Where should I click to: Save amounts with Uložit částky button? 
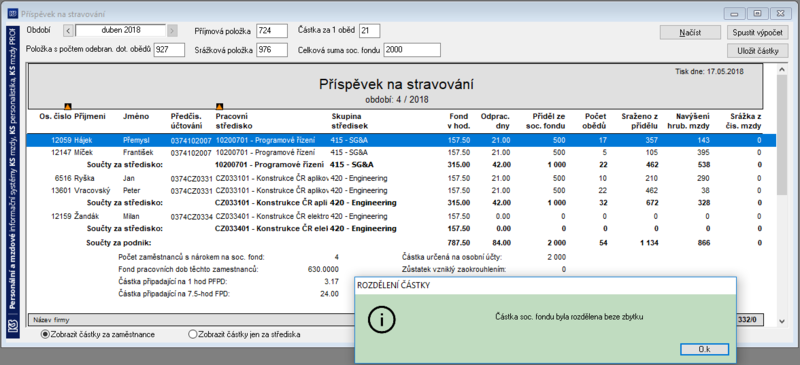758,51
